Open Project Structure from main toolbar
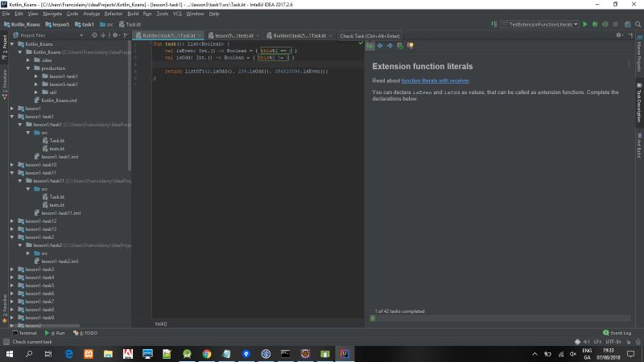 (x=628, y=24)
